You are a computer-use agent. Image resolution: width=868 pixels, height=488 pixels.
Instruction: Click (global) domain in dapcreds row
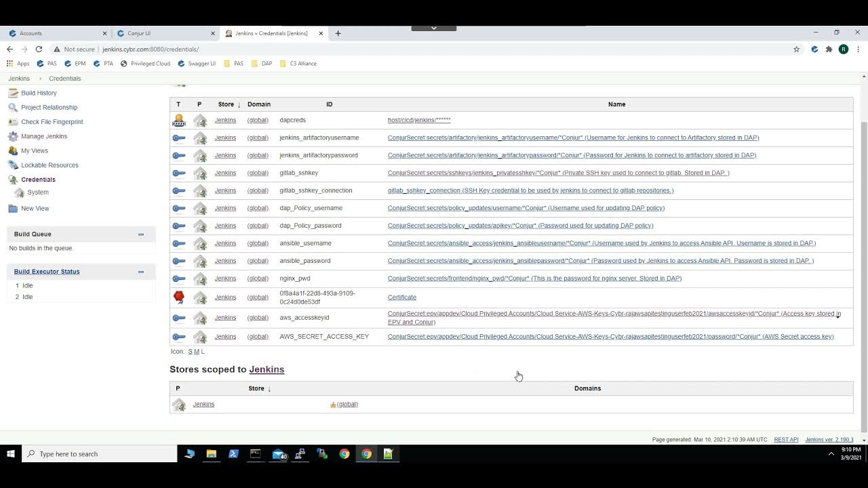(258, 120)
